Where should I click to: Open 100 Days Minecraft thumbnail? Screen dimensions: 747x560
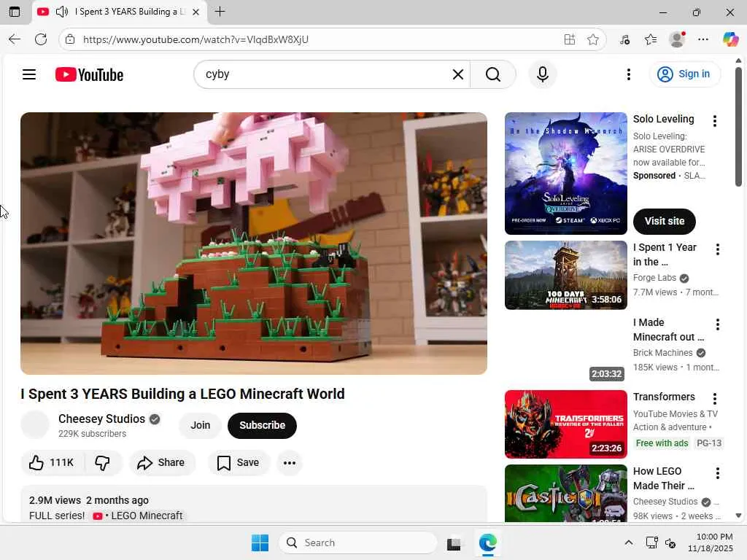coord(565,275)
